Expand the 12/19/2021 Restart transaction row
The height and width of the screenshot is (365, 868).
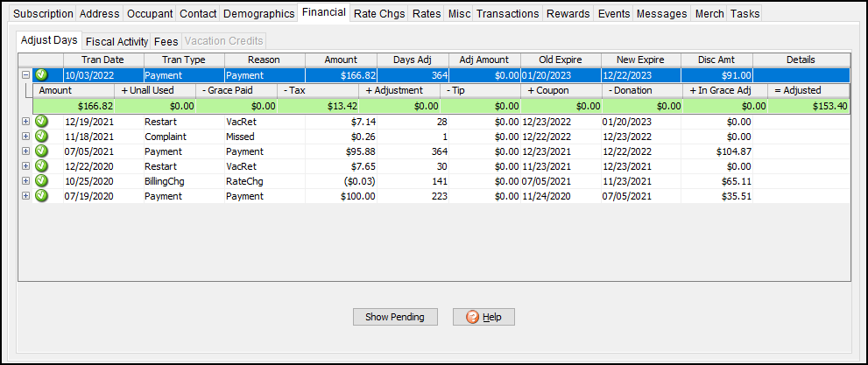pos(25,122)
